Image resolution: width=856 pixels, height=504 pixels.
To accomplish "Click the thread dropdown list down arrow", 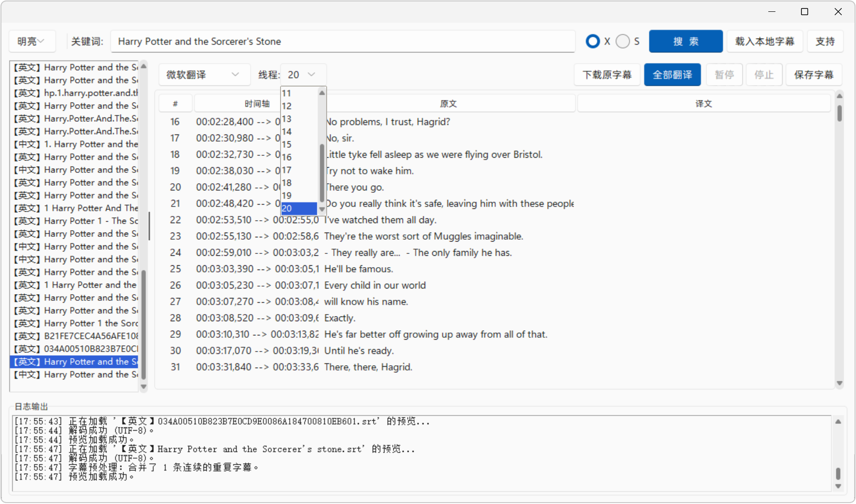I will click(x=322, y=209).
